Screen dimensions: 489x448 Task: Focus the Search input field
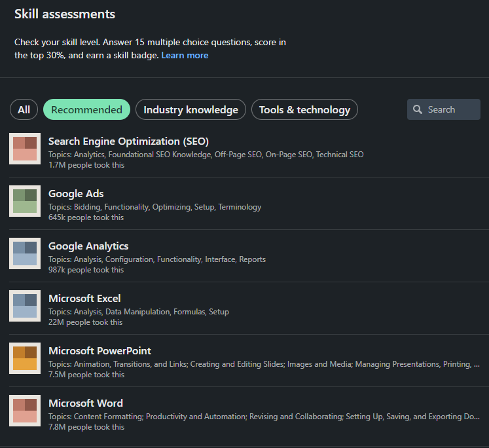pyautogui.click(x=443, y=109)
